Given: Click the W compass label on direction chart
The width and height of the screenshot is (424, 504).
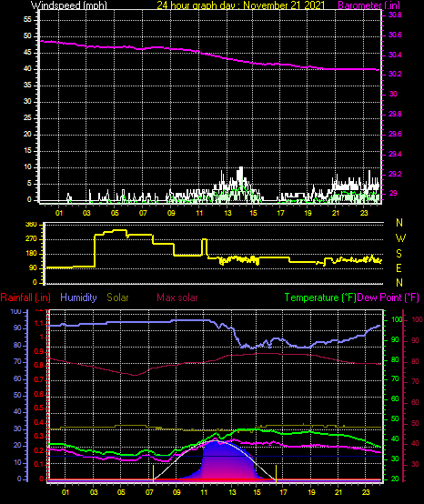Looking at the screenshot, I should click(x=400, y=238).
